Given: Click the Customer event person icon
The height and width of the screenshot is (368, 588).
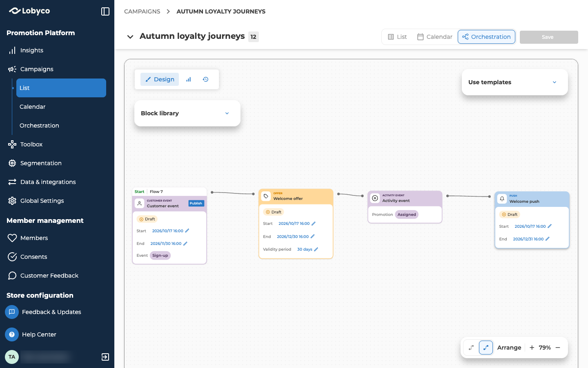Looking at the screenshot, I should pyautogui.click(x=139, y=203).
